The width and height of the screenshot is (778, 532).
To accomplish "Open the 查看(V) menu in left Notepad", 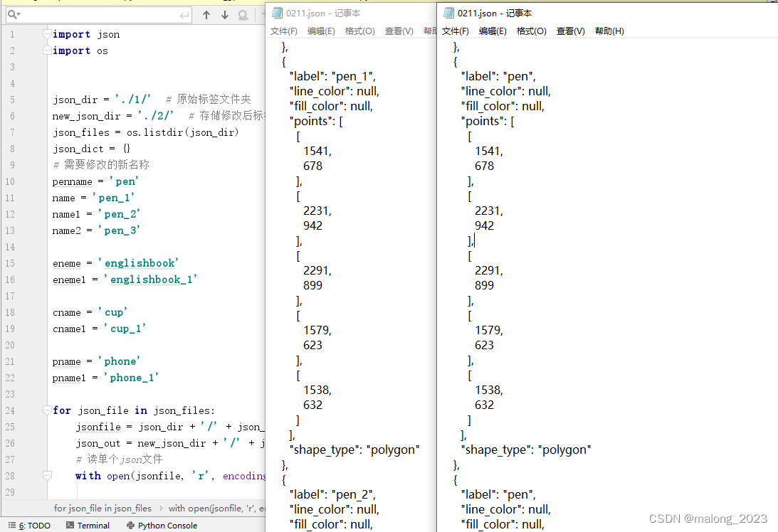I will pos(398,31).
